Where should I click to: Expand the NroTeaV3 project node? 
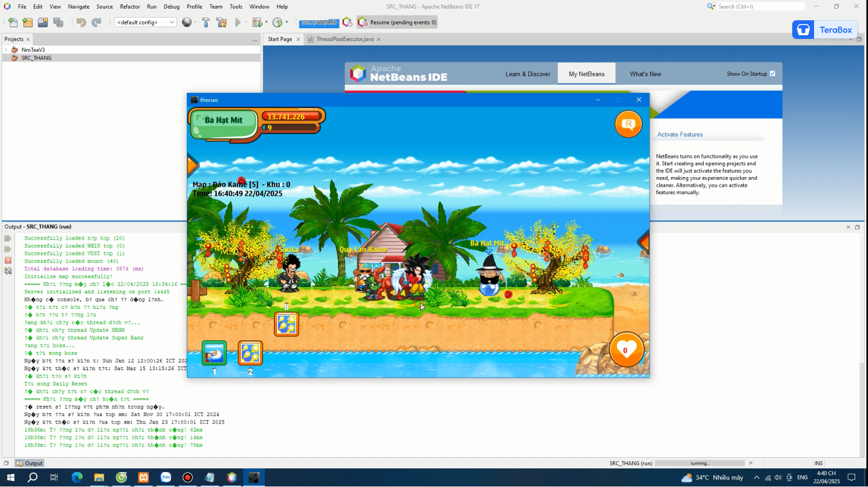(x=6, y=50)
